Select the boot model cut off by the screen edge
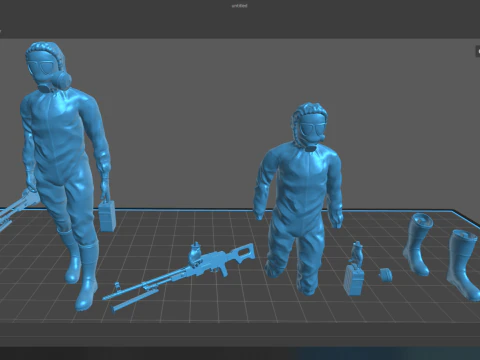480x360 pixels. [465, 265]
